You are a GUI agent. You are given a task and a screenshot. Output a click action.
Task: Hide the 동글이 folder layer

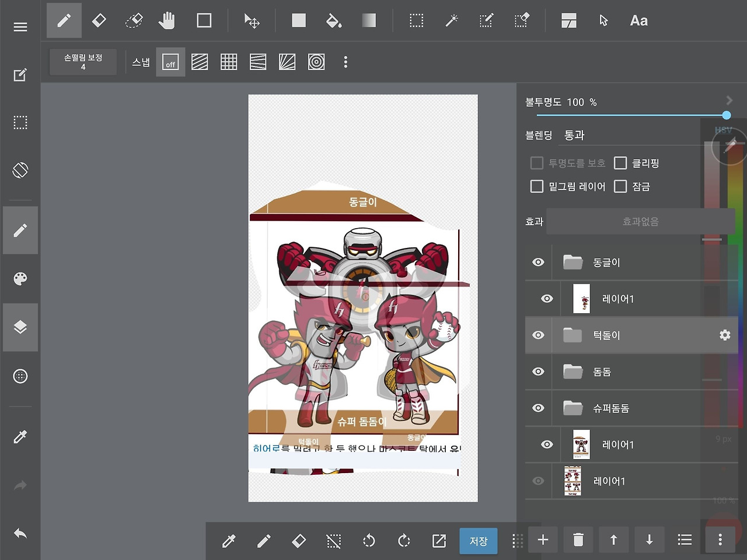[x=538, y=262]
